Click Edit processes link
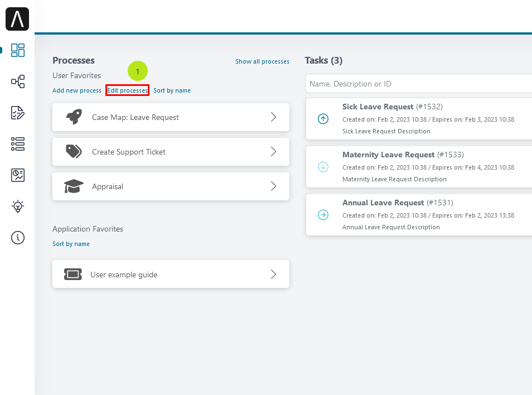 pos(127,90)
